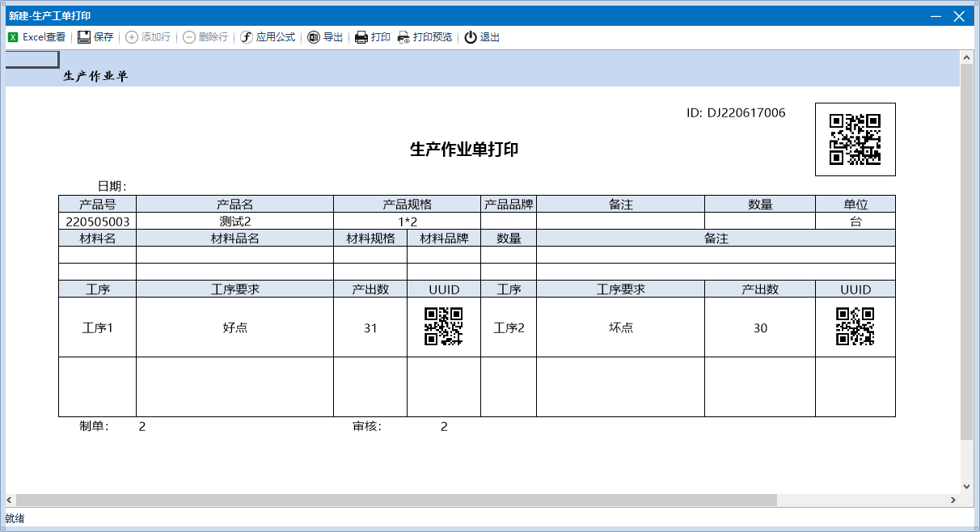Screen dimensions: 980x532
Task: Select the 工序2 UUID QR code
Action: tap(855, 327)
